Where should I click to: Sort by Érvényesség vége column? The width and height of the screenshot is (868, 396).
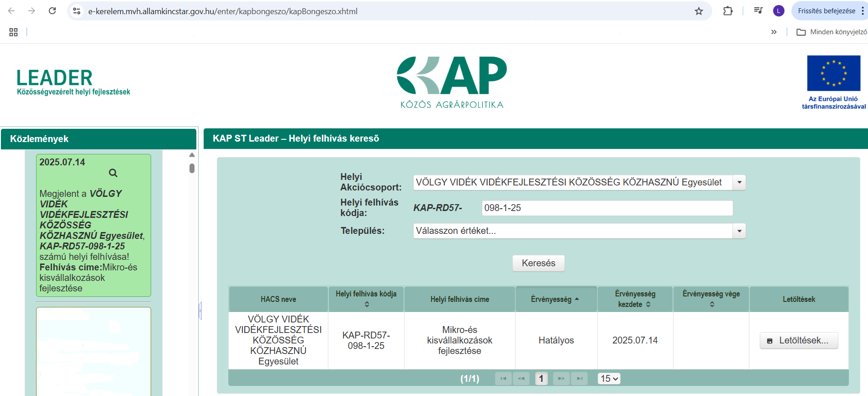[711, 299]
